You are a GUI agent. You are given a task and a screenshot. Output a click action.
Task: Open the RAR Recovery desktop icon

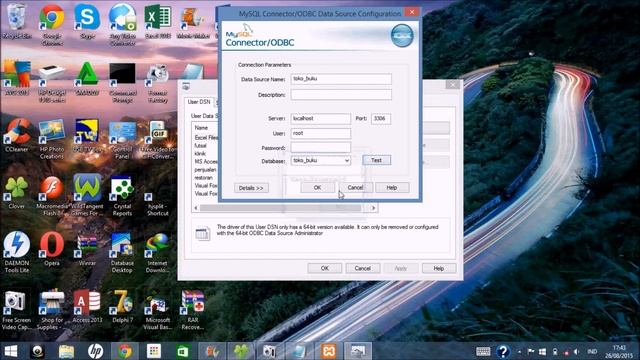(193, 310)
